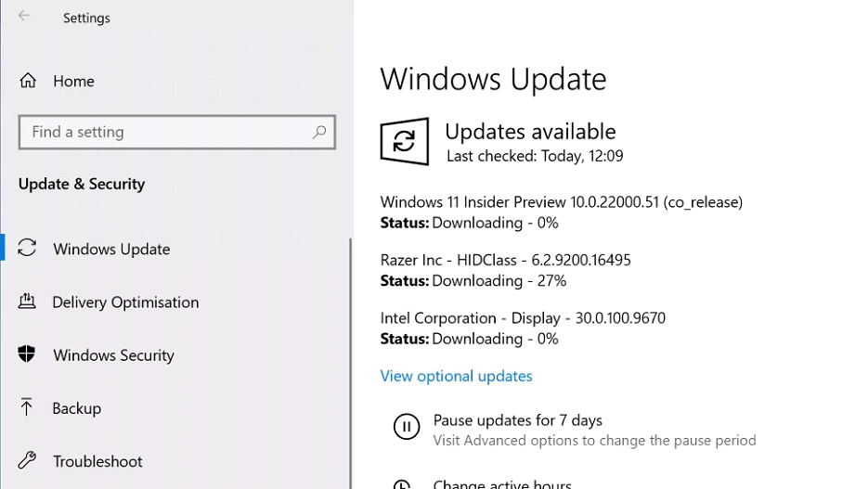Click Pause updates for 7 days
The height and width of the screenshot is (489, 868).
[x=518, y=420]
